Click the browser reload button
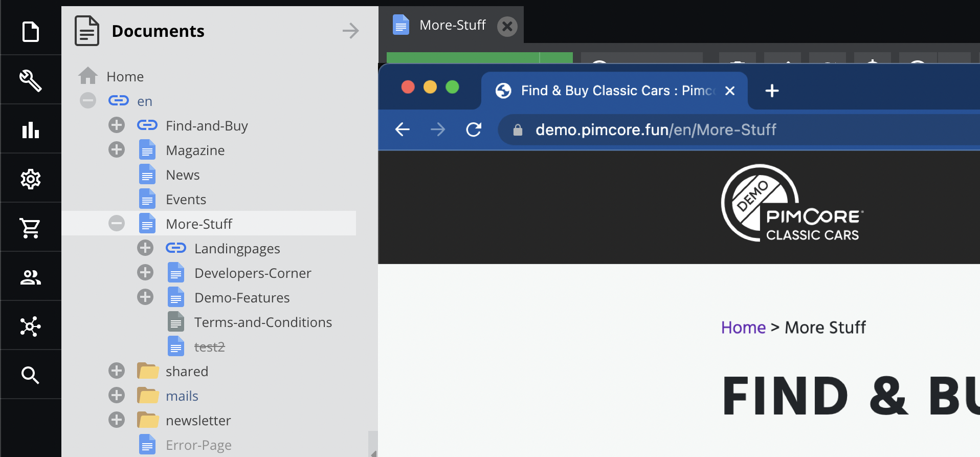The width and height of the screenshot is (980, 457). [474, 130]
